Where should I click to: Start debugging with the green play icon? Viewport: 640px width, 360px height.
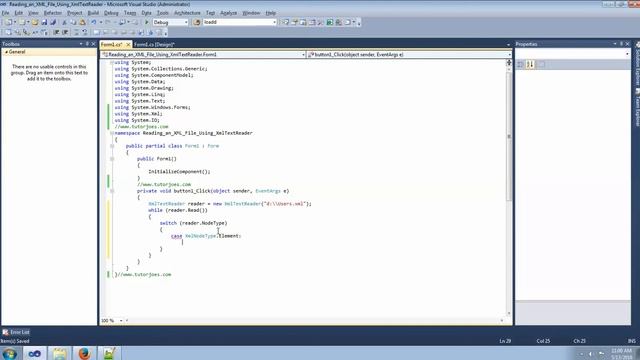(147, 22)
